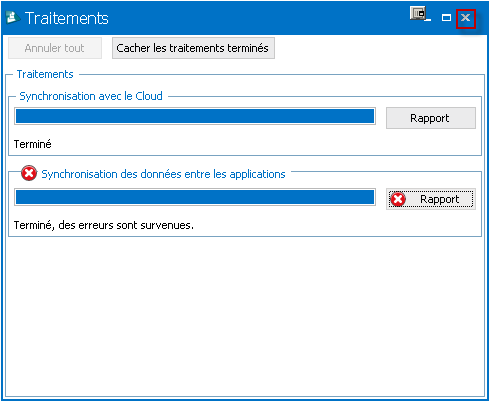Click the Traitements window title text
This screenshot has height=402, width=490.
[67, 18]
